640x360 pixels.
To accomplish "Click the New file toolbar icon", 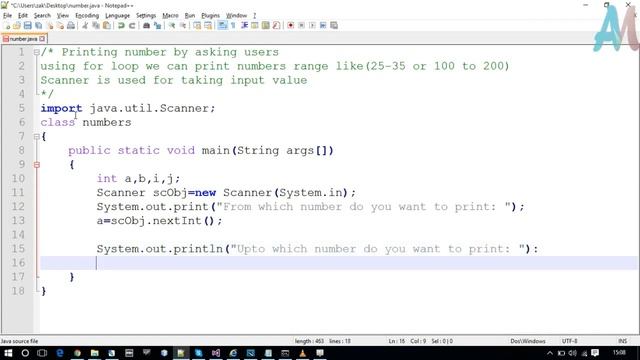I will tap(7, 25).
